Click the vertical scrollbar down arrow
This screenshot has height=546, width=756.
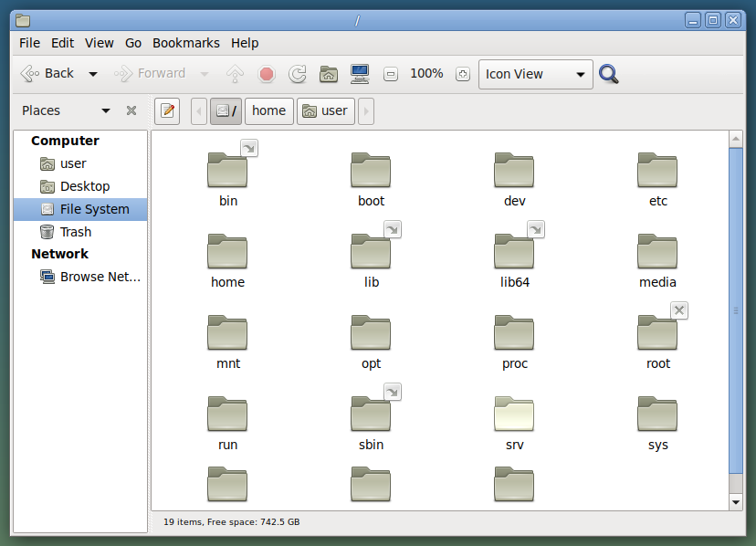pos(736,502)
